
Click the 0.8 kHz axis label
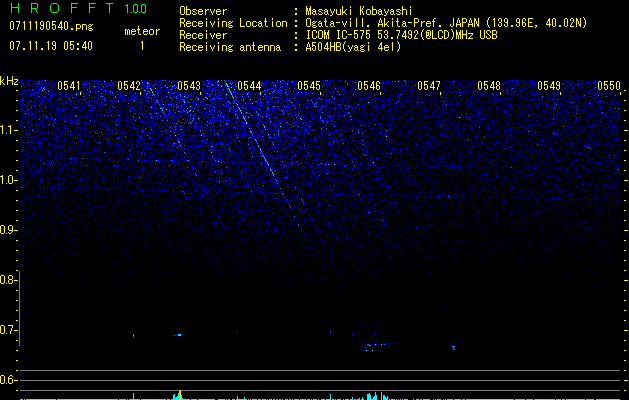click(x=9, y=280)
